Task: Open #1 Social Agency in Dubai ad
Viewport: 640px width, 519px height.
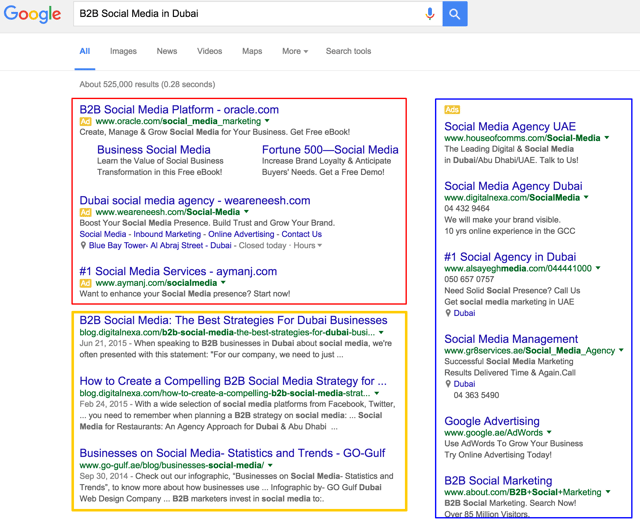Action: click(510, 257)
